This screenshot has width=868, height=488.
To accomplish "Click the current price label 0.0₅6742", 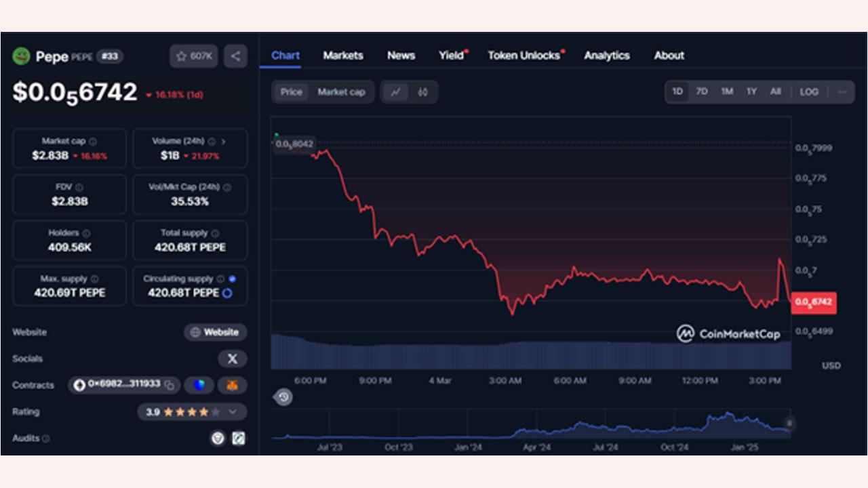I will pos(814,302).
